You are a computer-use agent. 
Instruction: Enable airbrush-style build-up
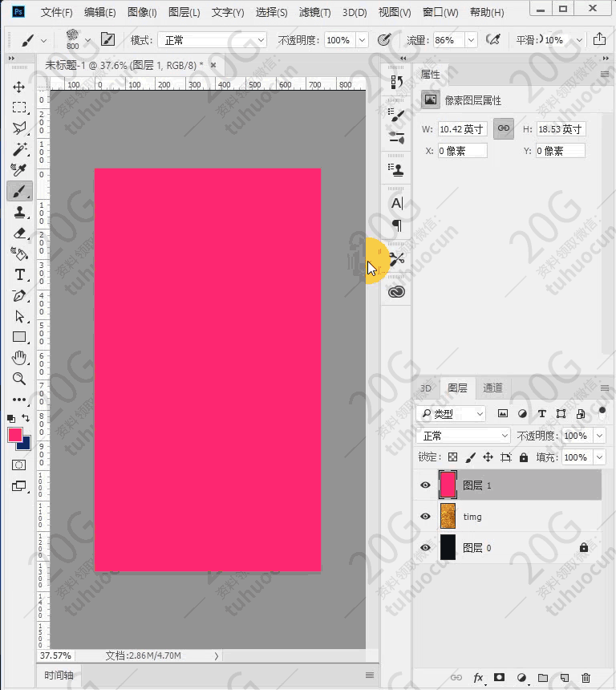[x=493, y=40]
